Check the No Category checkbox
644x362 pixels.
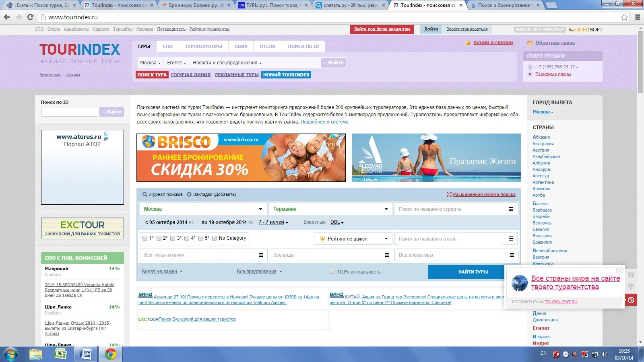pyautogui.click(x=215, y=238)
